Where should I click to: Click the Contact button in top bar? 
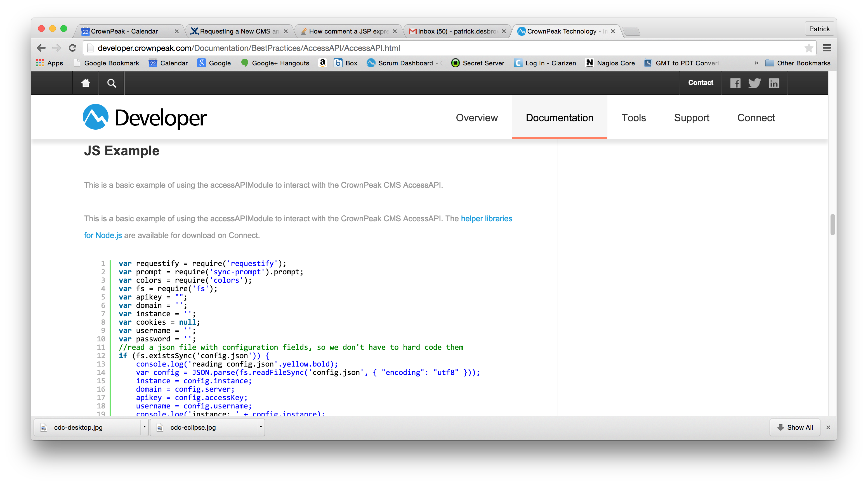[x=700, y=83]
